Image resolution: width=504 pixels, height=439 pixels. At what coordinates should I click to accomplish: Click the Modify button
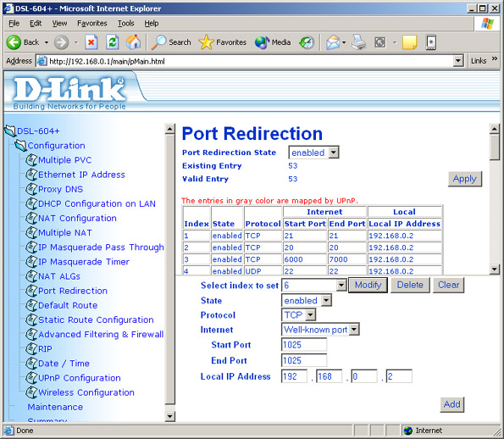pyautogui.click(x=368, y=285)
